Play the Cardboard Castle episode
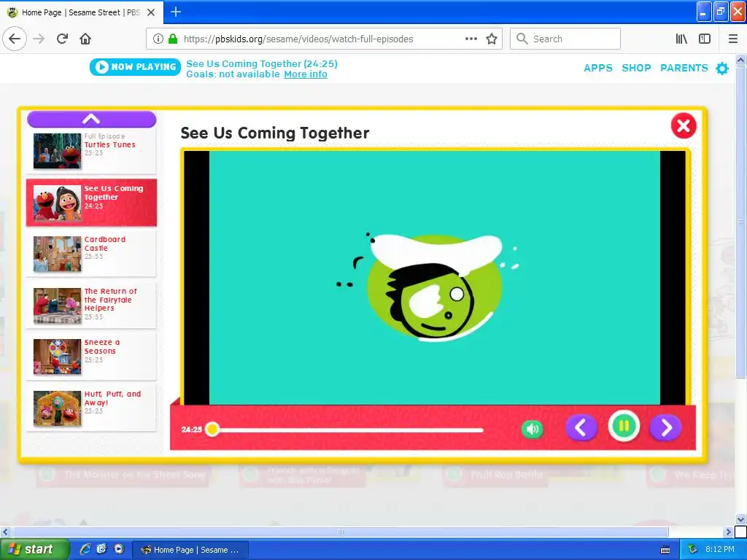 coord(91,254)
